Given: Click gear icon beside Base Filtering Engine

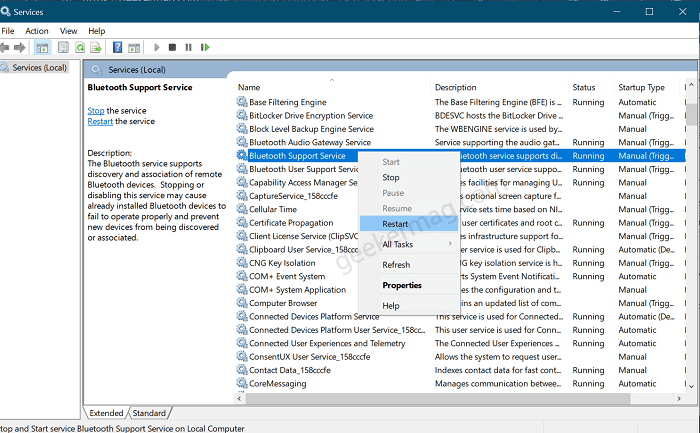Looking at the screenshot, I should point(242,102).
